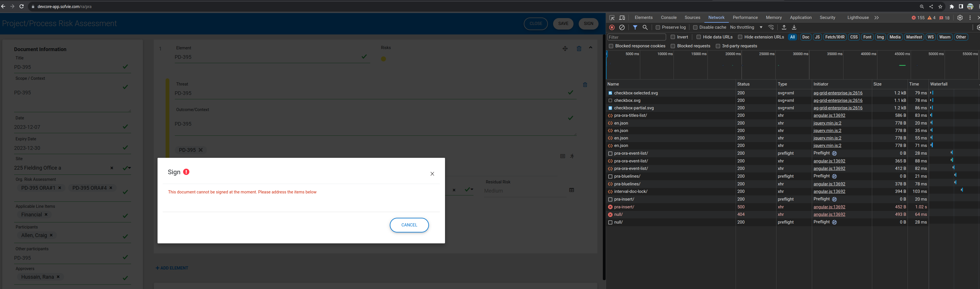Open DevTools settings gear
The width and height of the screenshot is (980, 289).
click(960, 18)
